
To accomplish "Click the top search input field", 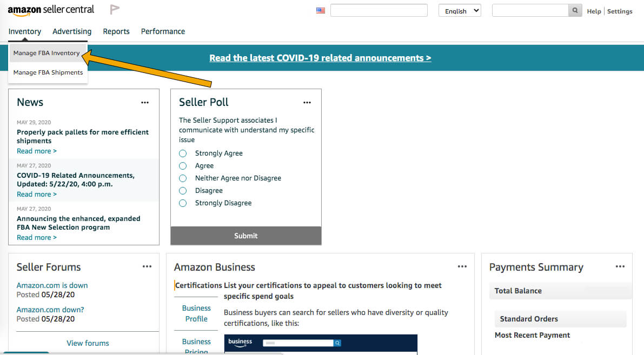I will coord(379,10).
